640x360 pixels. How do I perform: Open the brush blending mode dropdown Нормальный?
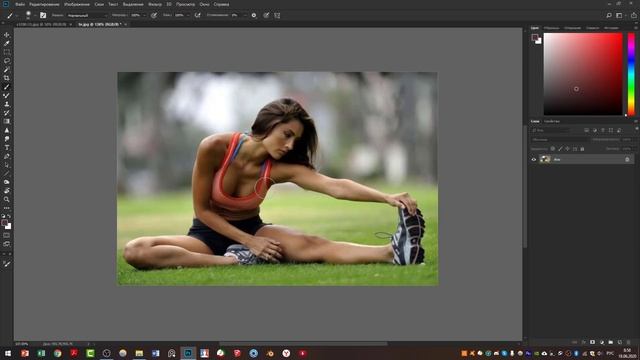(87, 15)
